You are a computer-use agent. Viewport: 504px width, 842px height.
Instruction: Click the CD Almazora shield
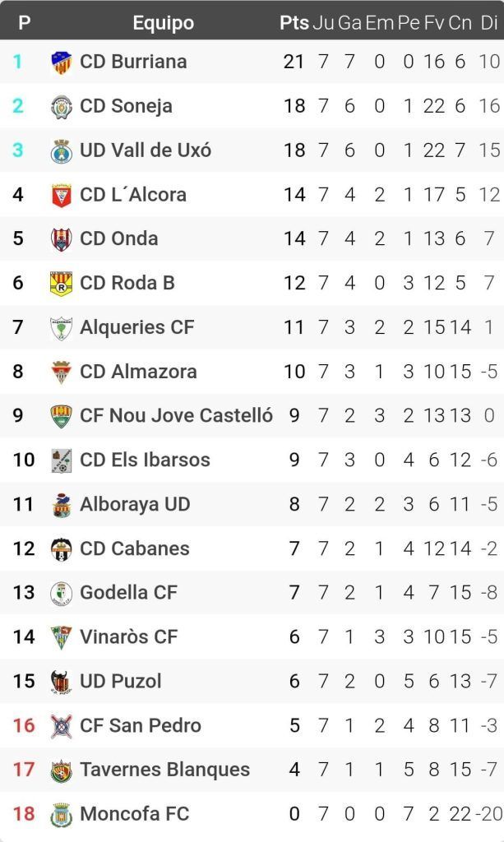pyautogui.click(x=61, y=372)
